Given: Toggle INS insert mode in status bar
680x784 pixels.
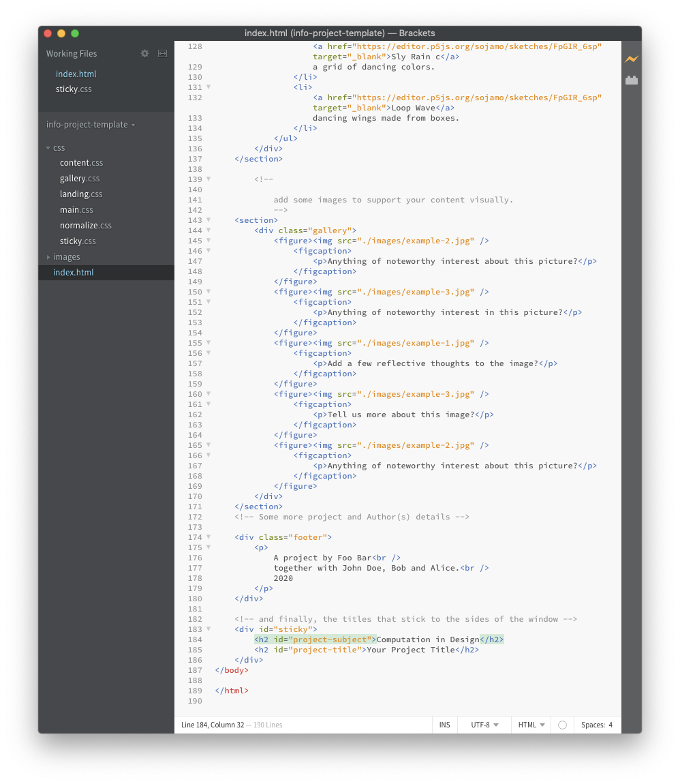Looking at the screenshot, I should (445, 725).
